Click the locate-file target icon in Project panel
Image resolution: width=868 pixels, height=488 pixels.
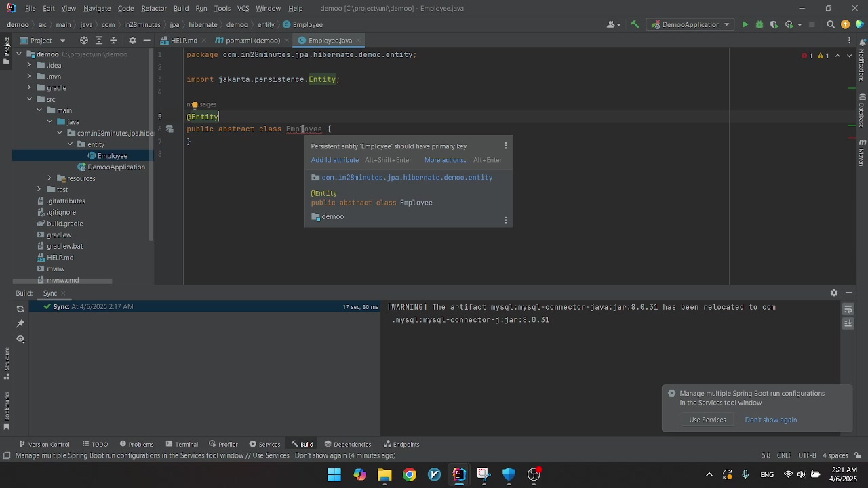84,41
